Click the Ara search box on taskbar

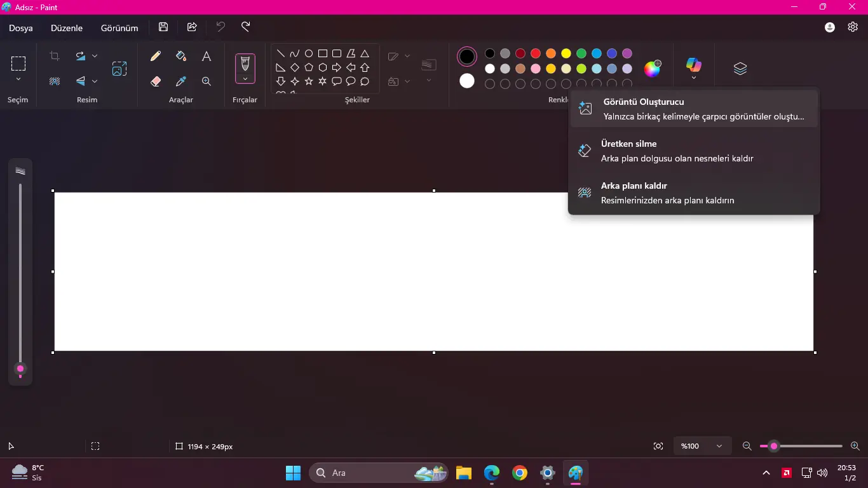379,473
